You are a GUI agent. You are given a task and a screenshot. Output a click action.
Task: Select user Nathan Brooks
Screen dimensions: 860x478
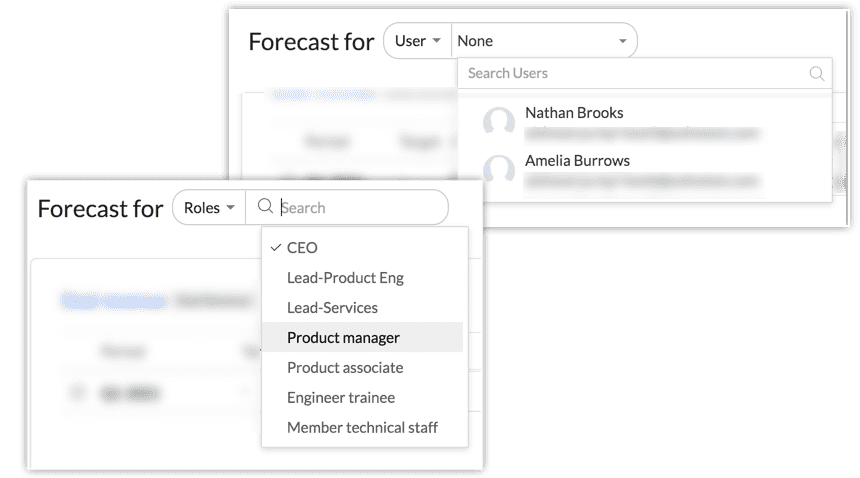pyautogui.click(x=574, y=113)
